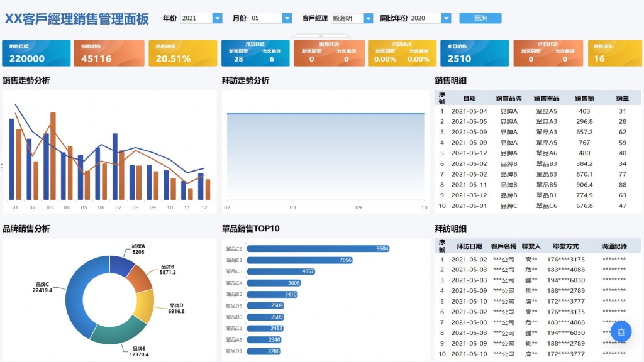
Task: Click the 單品D5 bar in the TOP10 chart
Action: 265,305
